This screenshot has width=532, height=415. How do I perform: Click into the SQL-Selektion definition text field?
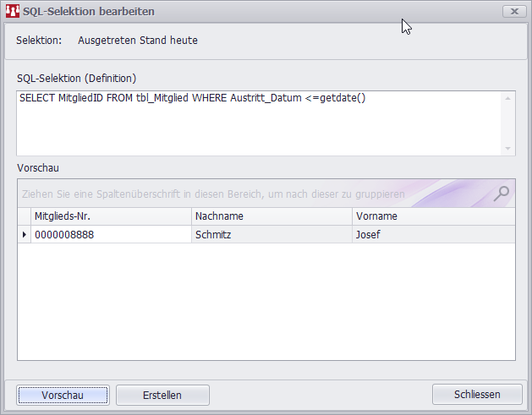(x=254, y=123)
